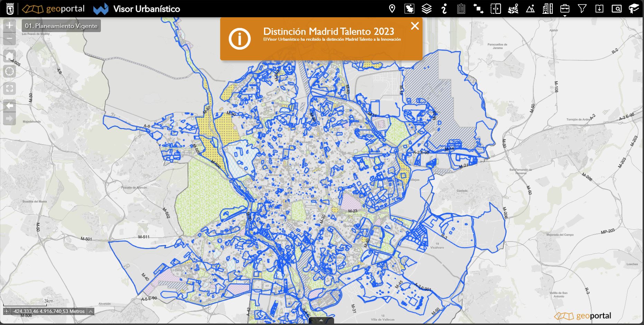Click the download tool icon
This screenshot has width=644, height=325.
tap(600, 9)
